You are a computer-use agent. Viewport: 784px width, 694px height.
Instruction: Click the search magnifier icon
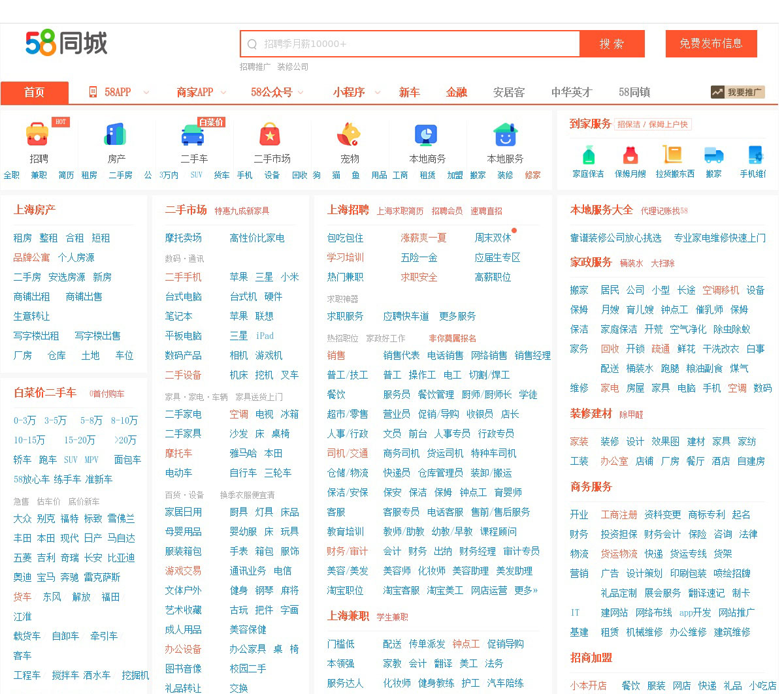[252, 44]
